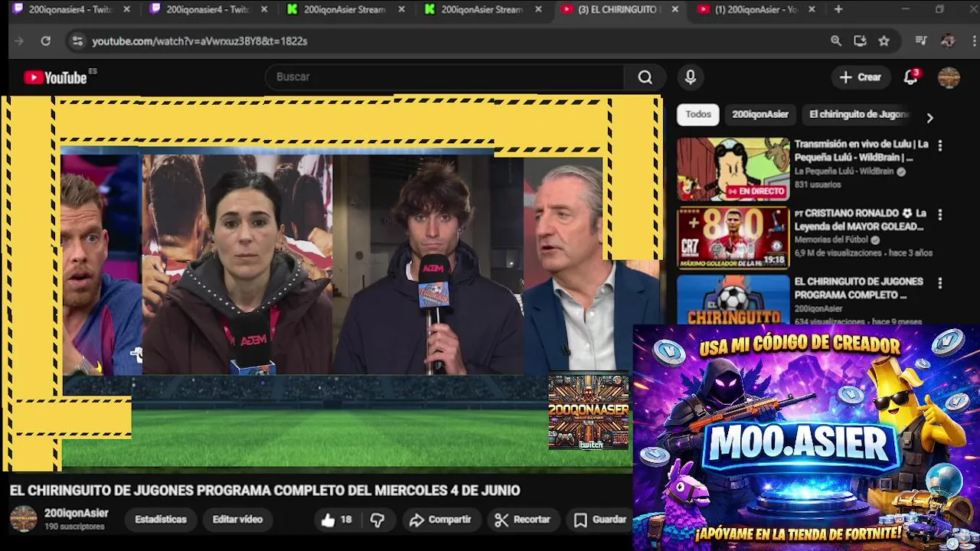980x551 pixels.
Task: Click the Compartir share button
Action: pos(440,520)
